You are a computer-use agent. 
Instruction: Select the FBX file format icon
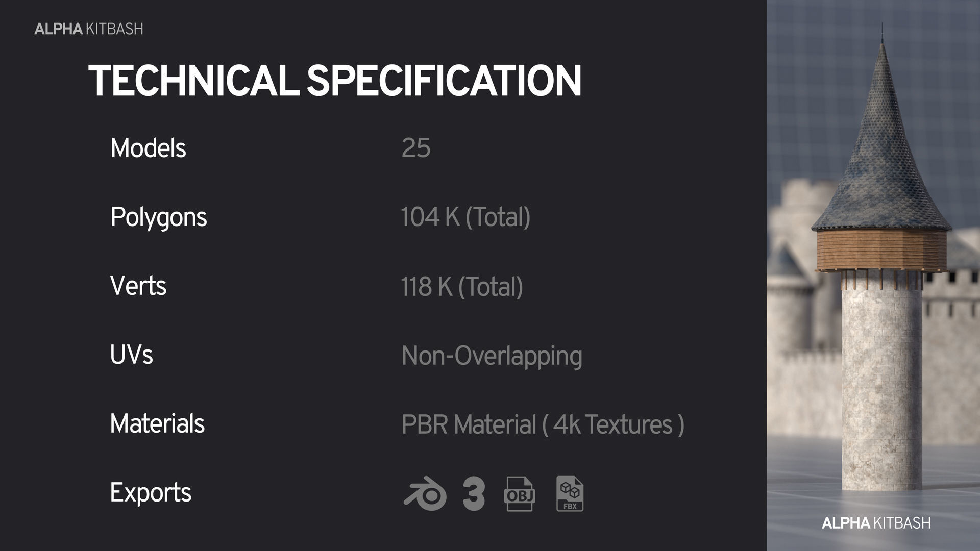(x=570, y=494)
